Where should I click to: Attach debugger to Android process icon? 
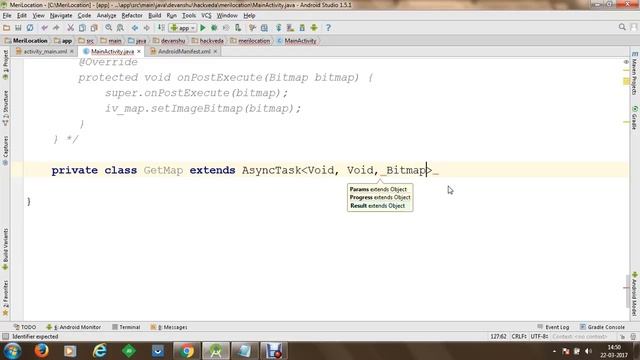[238, 28]
